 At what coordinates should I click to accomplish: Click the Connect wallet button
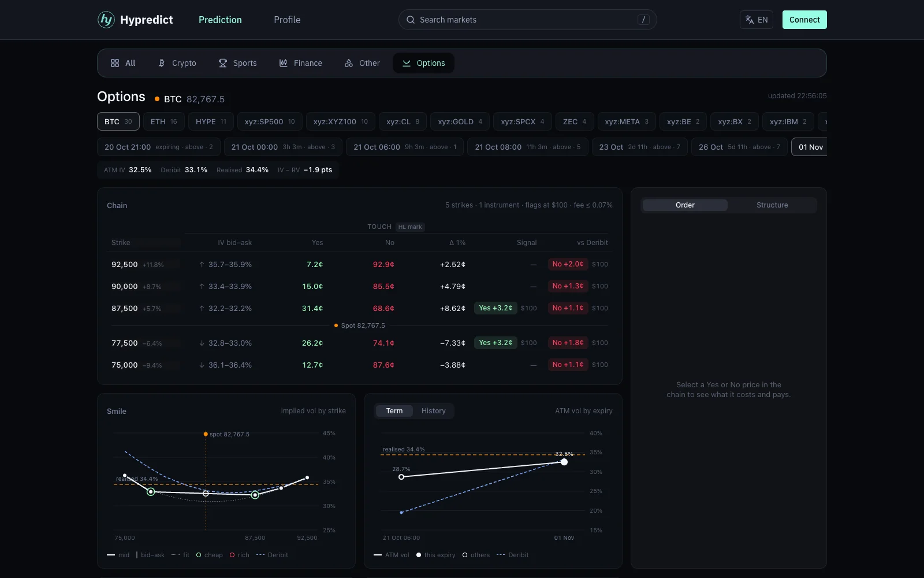(x=804, y=20)
